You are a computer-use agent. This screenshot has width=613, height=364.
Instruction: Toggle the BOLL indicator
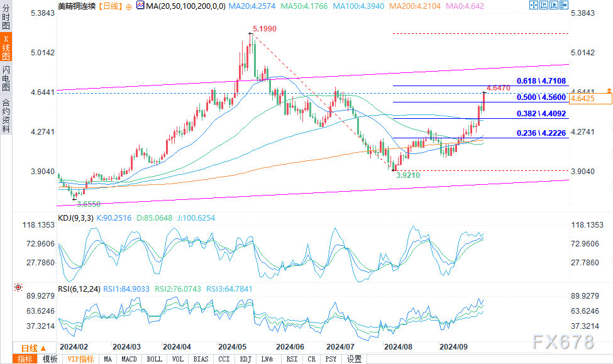154,359
